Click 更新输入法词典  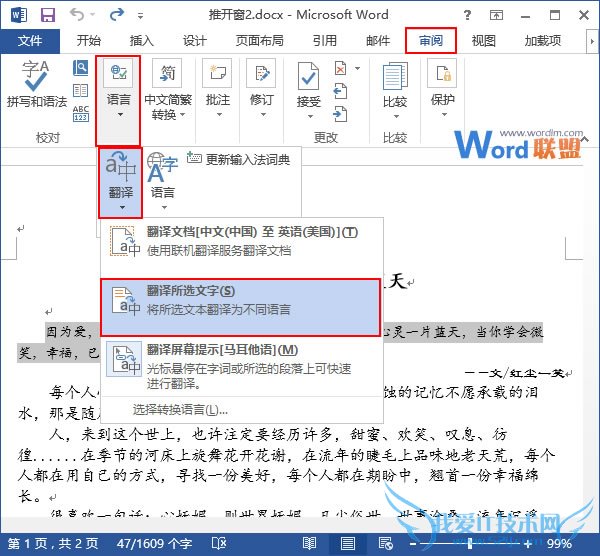(x=239, y=159)
